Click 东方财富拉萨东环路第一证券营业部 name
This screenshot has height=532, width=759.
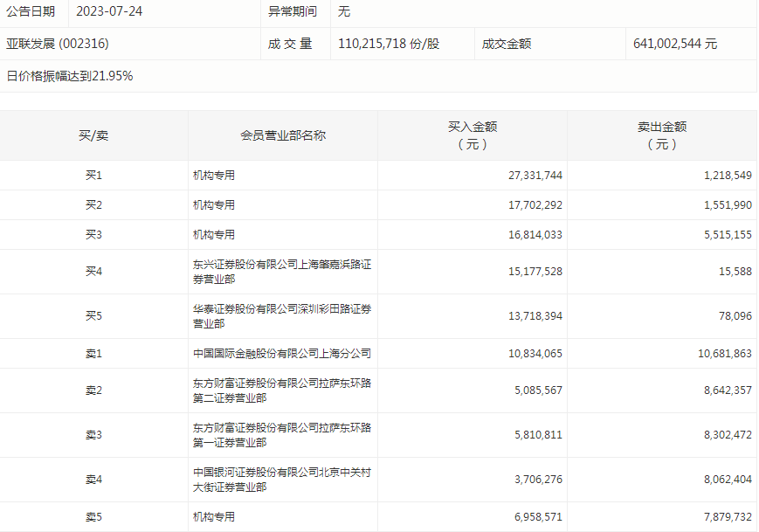[x=282, y=435]
